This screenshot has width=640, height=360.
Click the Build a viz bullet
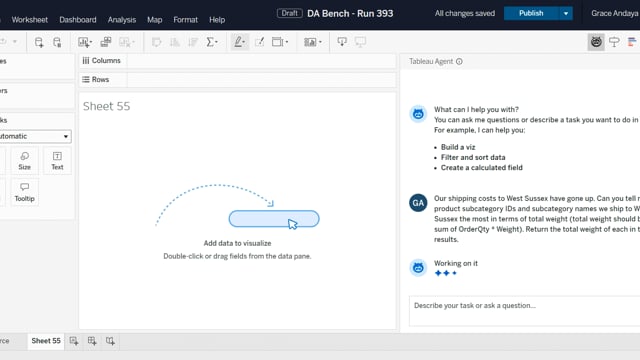[x=458, y=147]
